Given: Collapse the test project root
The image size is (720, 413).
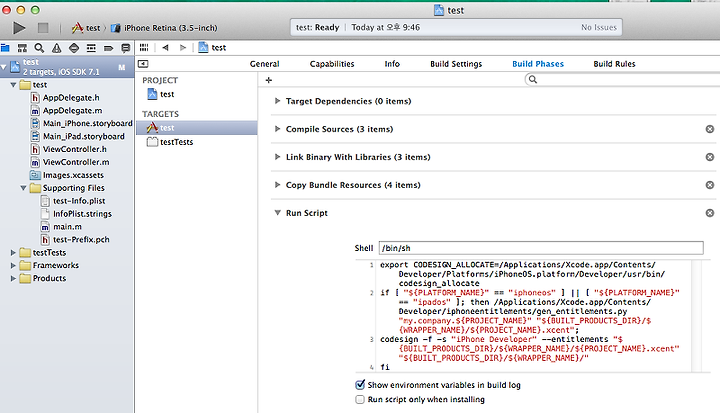Looking at the screenshot, I should pos(4,67).
